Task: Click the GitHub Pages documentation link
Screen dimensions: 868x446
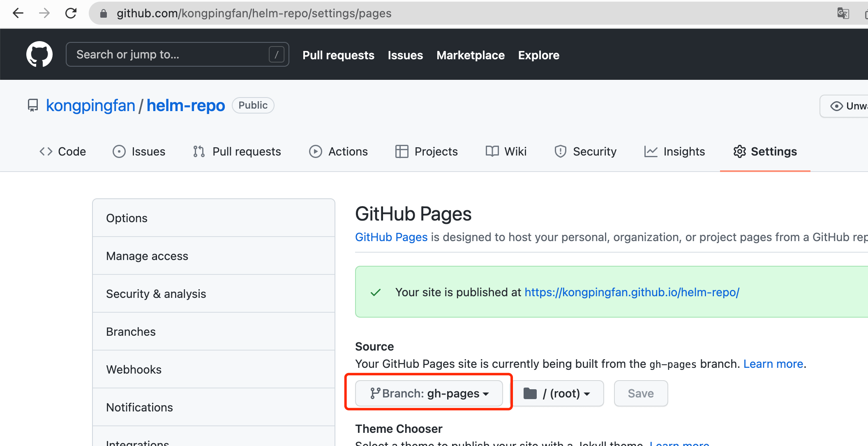Action: point(391,237)
